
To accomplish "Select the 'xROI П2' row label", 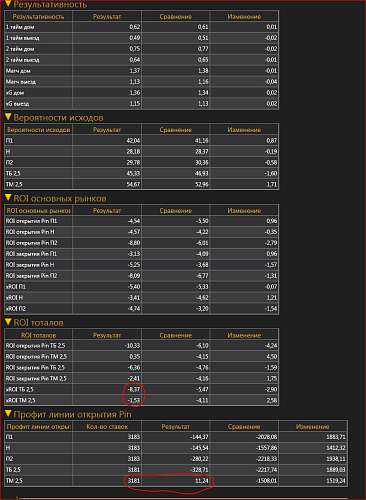I will pos(16,309).
